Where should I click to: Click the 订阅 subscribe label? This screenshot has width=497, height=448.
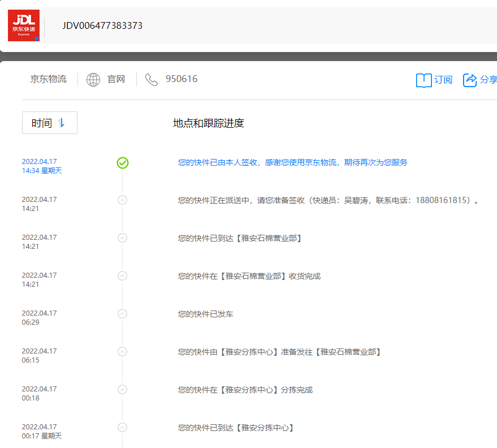click(x=443, y=80)
